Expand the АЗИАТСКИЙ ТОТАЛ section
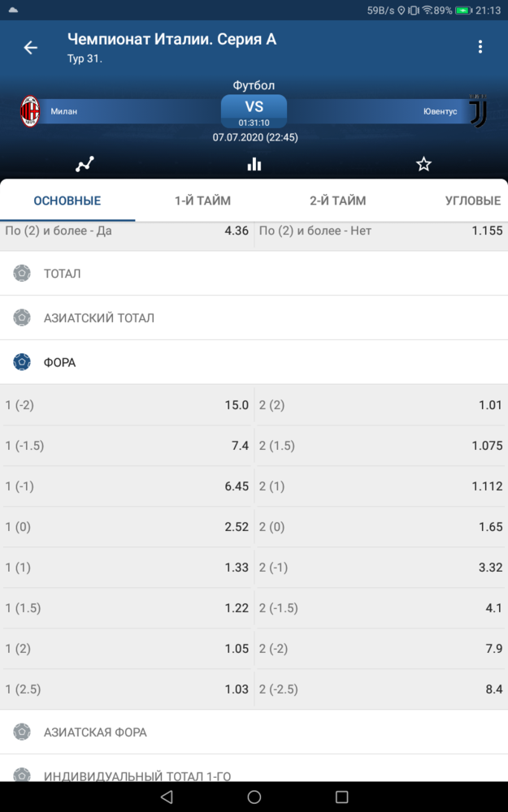The height and width of the screenshot is (812, 508). 254,318
